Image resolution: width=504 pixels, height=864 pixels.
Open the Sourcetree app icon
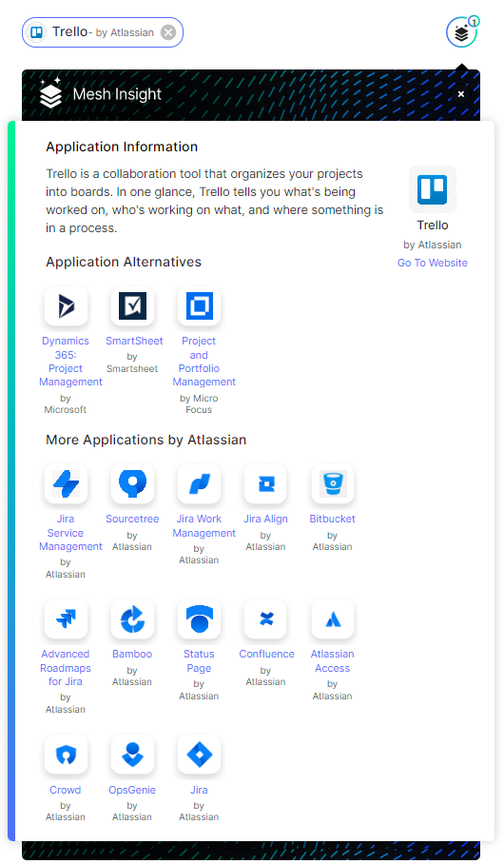(132, 483)
